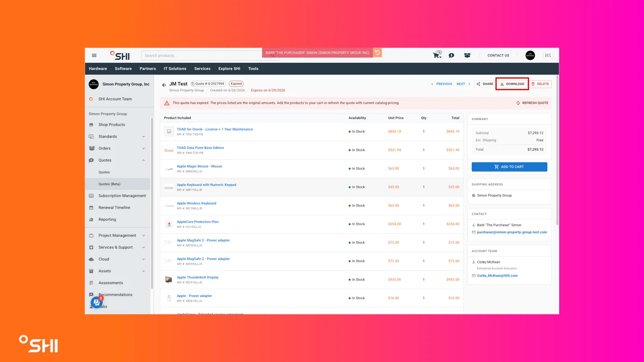Go back using the arrow beside JM Test
Screen dimensions: 644x362
coord(164,85)
